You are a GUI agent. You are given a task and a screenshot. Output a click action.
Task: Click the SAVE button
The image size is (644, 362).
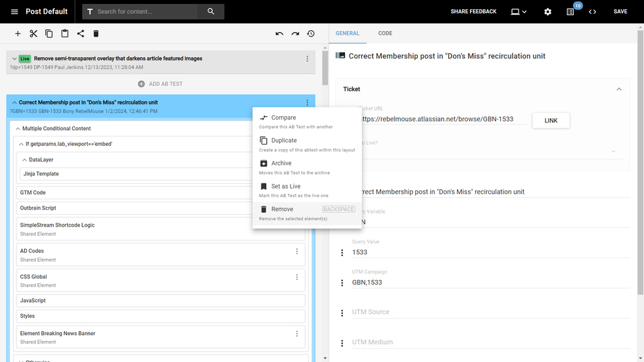coord(620,12)
